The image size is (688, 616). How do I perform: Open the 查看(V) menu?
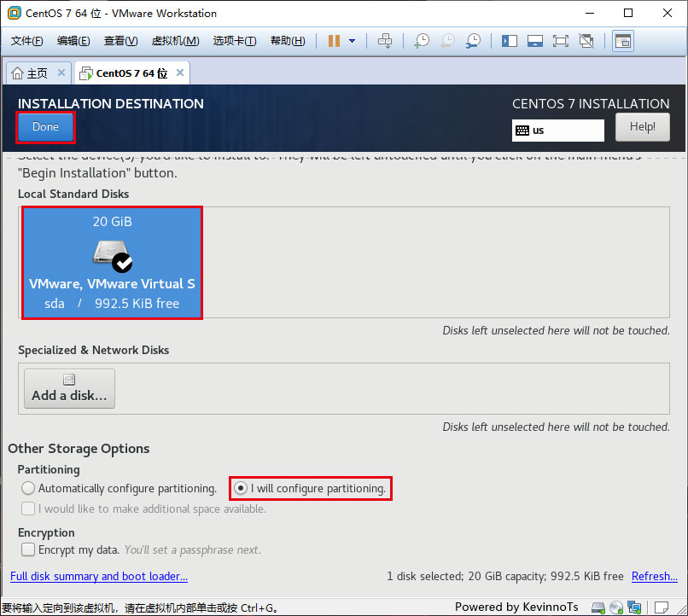click(120, 41)
